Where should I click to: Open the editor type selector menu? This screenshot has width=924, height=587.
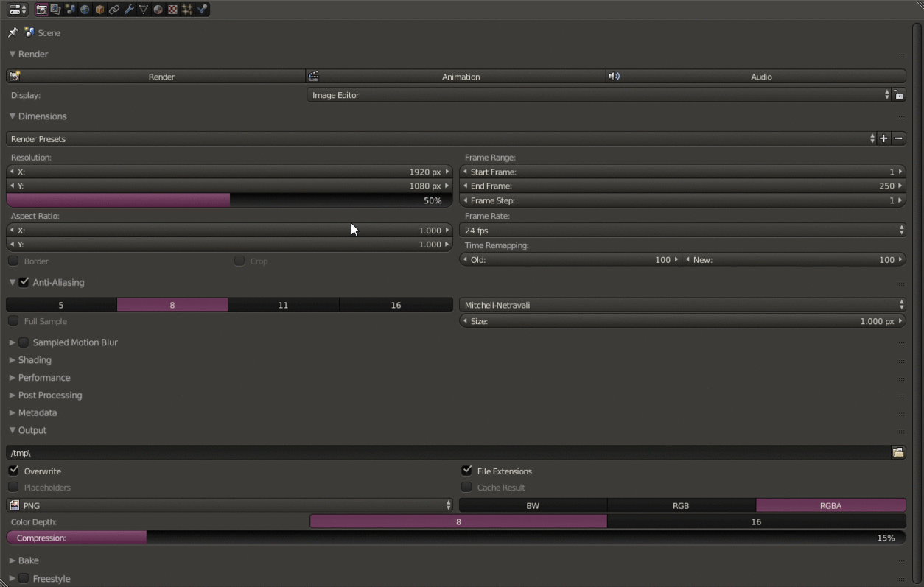click(17, 10)
